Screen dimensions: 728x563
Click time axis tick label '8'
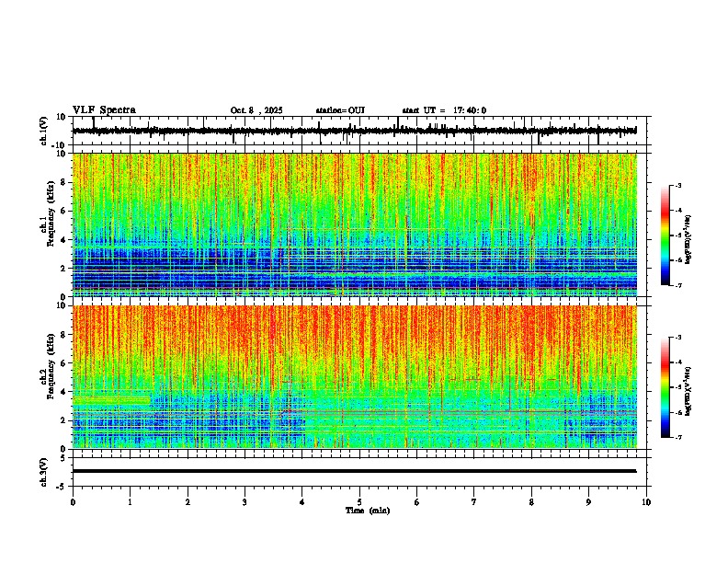(531, 502)
